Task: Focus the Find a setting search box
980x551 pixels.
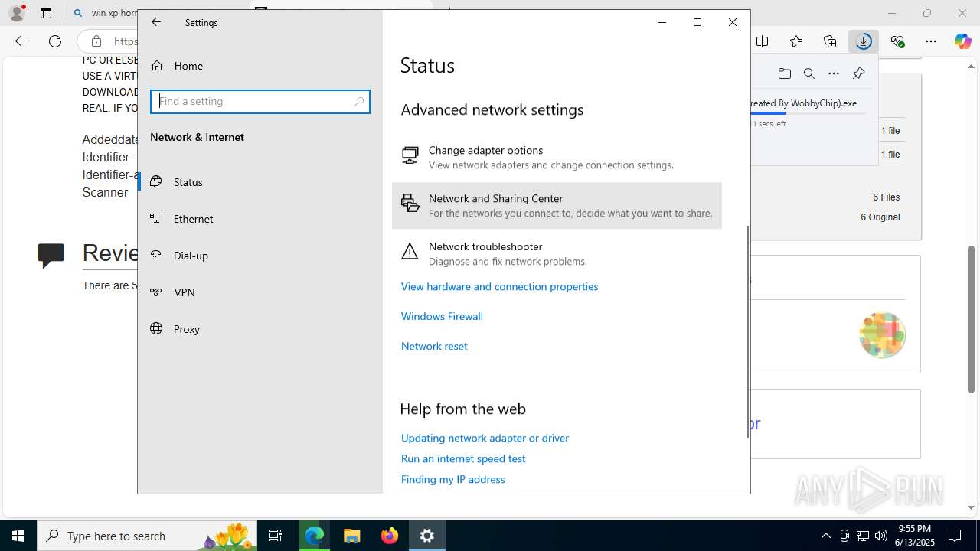Action: [260, 102]
